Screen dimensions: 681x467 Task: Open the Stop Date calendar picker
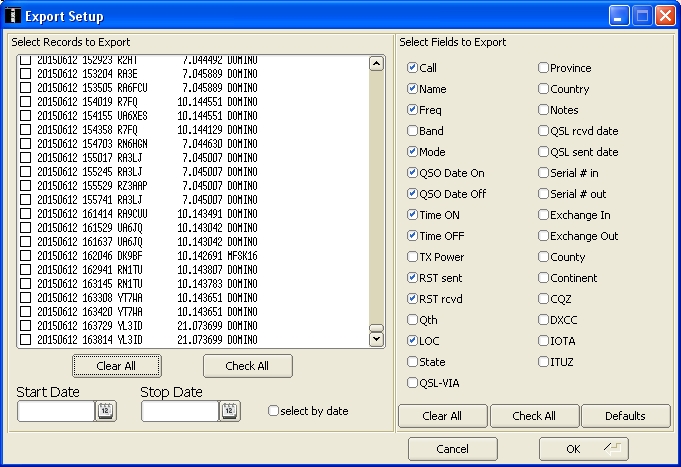230,410
